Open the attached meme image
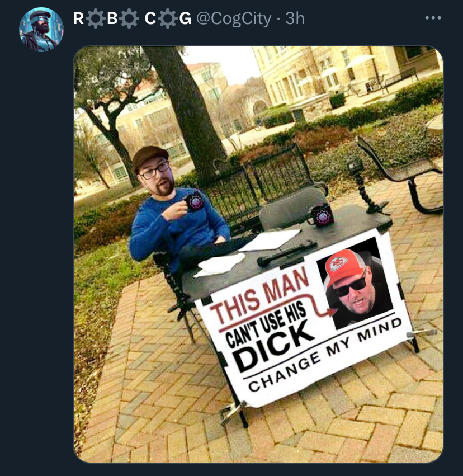 click(x=258, y=254)
